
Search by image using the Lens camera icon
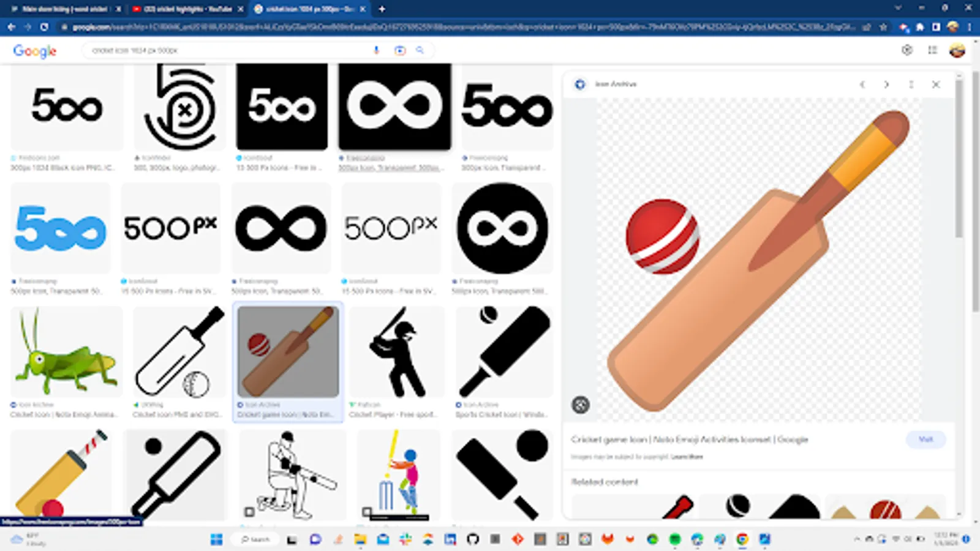[x=400, y=50]
